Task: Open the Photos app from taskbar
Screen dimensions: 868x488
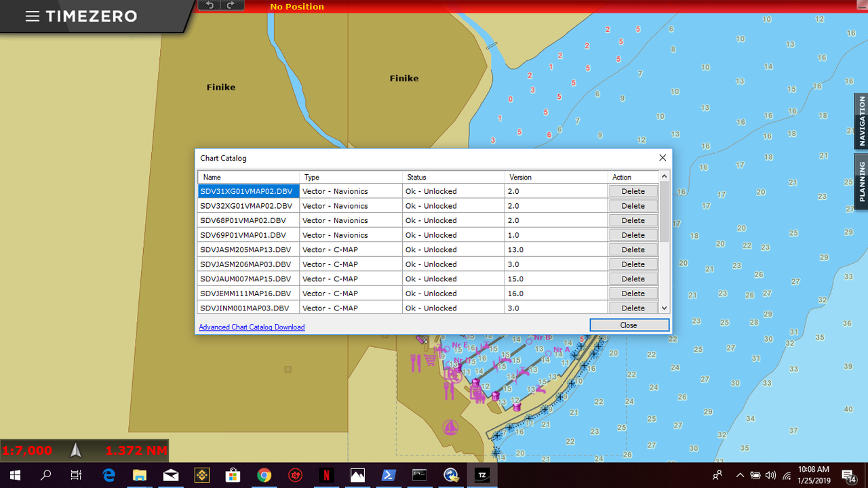Action: 357,475
